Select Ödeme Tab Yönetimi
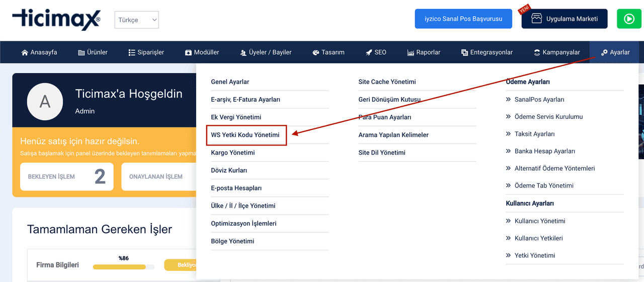Viewport: 644px width, 282px height. (x=544, y=185)
